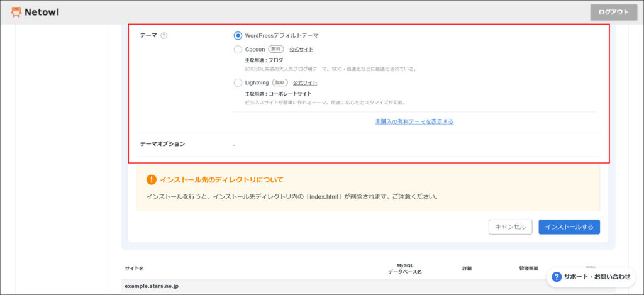Open Lightning 公式サイト link
This screenshot has width=644, height=295.
click(305, 82)
